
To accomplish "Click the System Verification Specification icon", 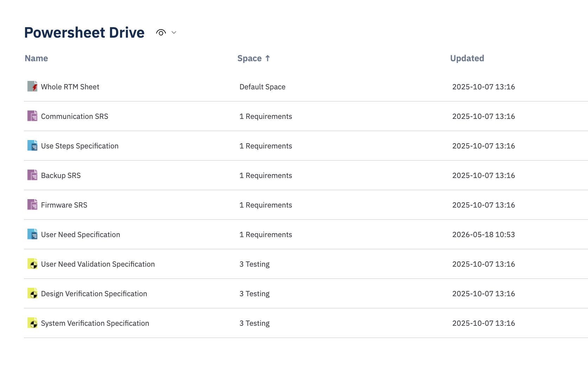I will click(32, 323).
